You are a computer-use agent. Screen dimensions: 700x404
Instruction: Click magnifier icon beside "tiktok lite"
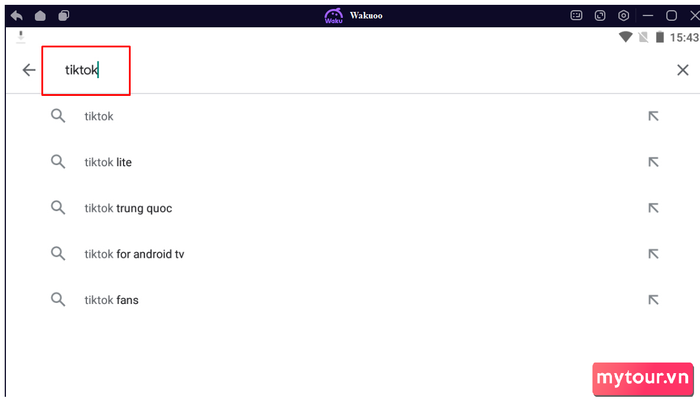pyautogui.click(x=58, y=162)
